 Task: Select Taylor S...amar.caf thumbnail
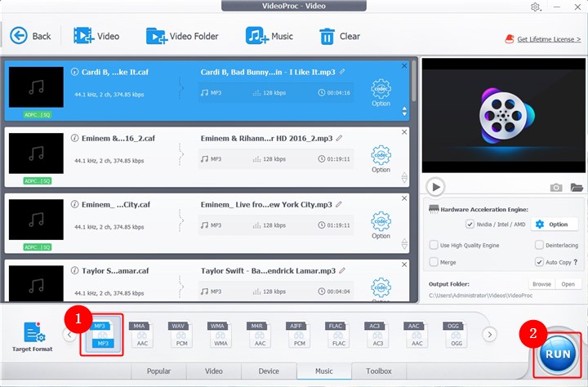(x=36, y=283)
